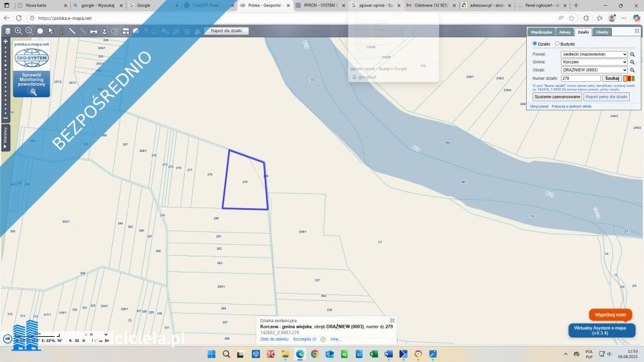Open the Powiat dropdown list
This screenshot has height=362, width=644.
coord(594,55)
